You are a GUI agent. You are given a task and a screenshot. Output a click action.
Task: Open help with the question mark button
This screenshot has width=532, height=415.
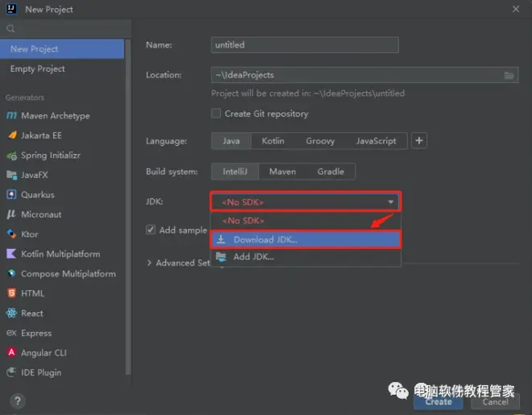(17, 400)
